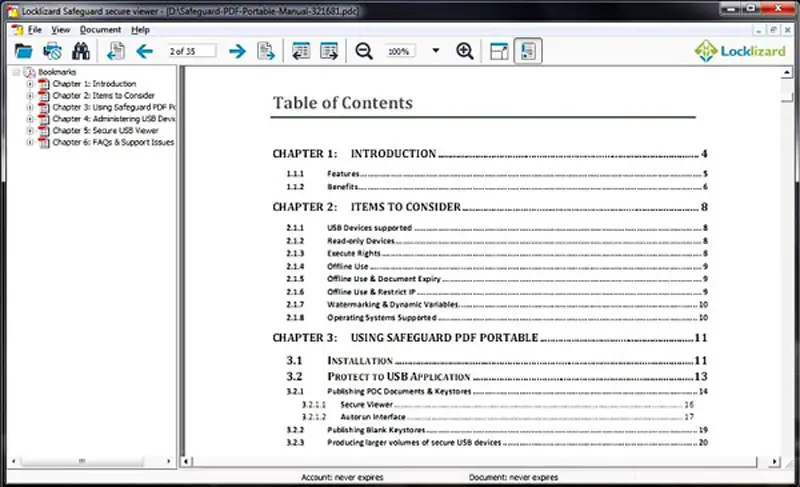This screenshot has width=800, height=487.
Task: Click the Bookmarks root PDF icon
Action: 30,72
